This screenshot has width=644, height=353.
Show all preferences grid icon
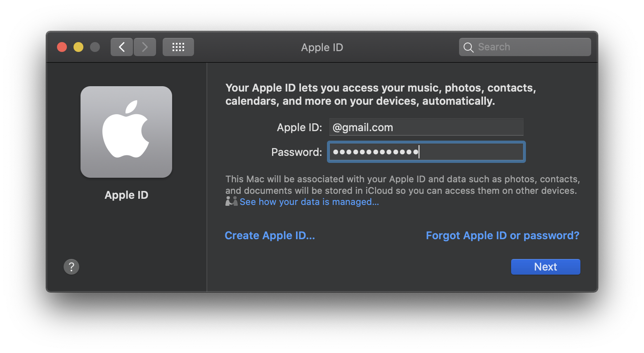178,47
